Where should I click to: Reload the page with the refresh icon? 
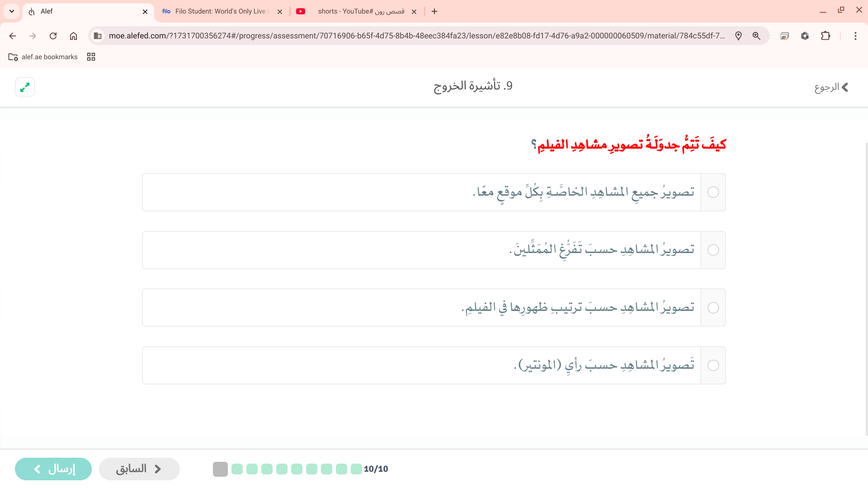[53, 36]
